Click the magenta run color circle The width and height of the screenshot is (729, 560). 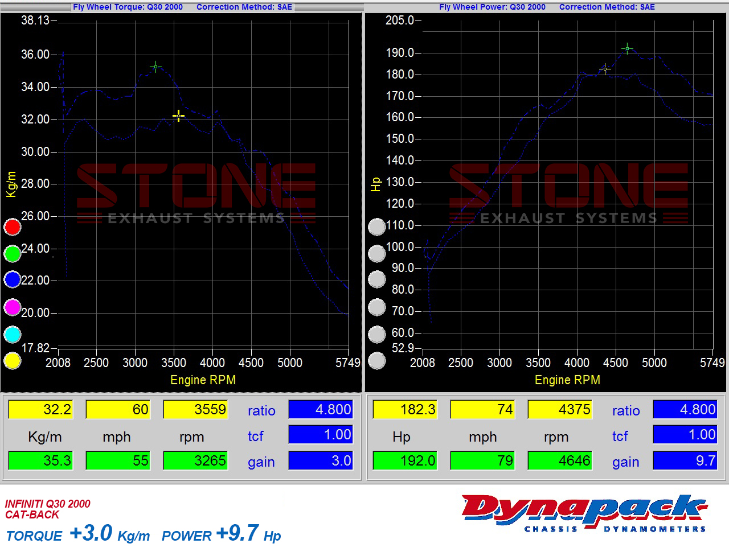pyautogui.click(x=13, y=307)
